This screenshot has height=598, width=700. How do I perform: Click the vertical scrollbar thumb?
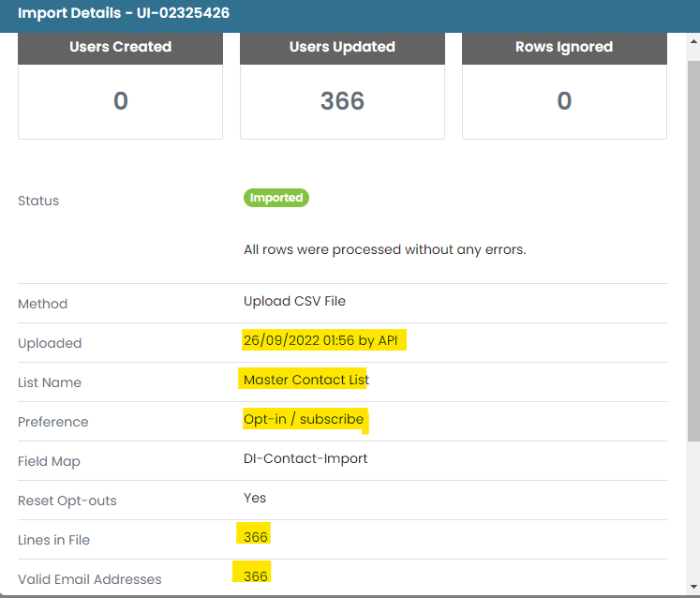(693, 251)
